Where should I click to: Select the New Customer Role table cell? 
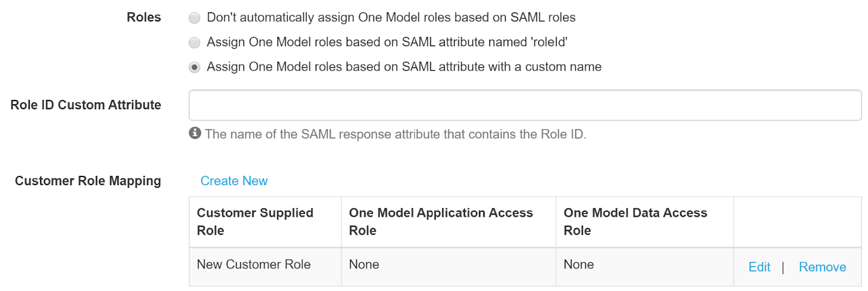pyautogui.click(x=253, y=264)
